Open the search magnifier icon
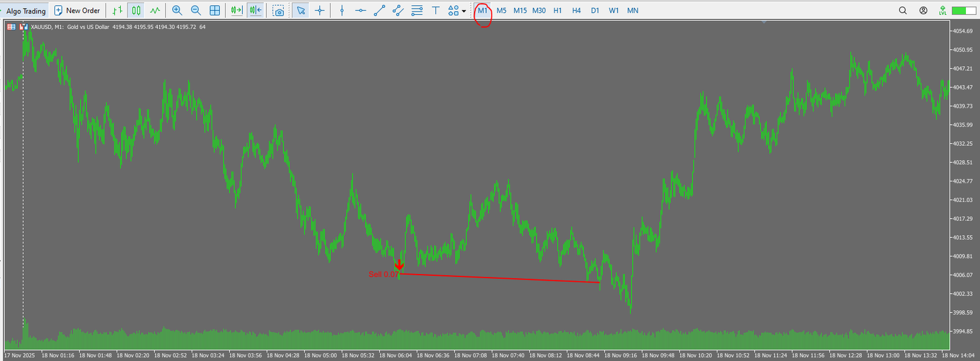 pyautogui.click(x=903, y=10)
